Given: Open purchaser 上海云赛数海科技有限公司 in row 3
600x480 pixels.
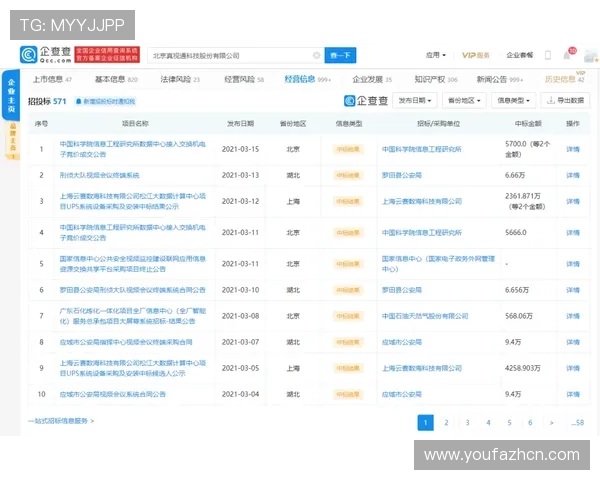Looking at the screenshot, I should [x=422, y=201].
